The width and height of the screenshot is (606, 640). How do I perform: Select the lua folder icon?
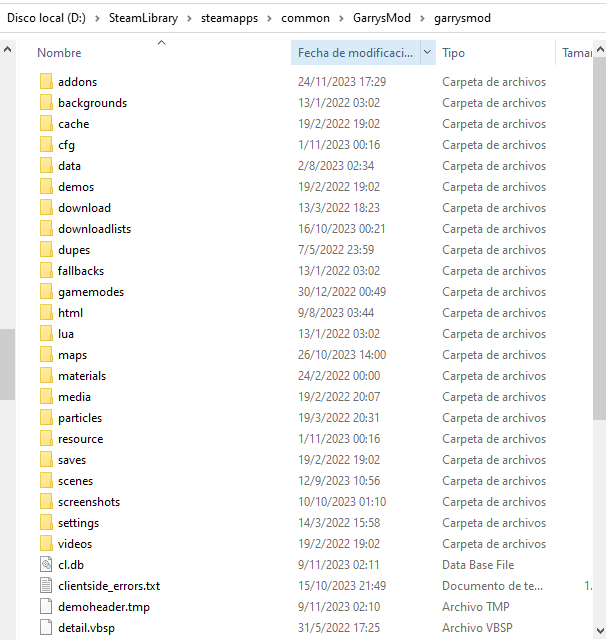46,334
